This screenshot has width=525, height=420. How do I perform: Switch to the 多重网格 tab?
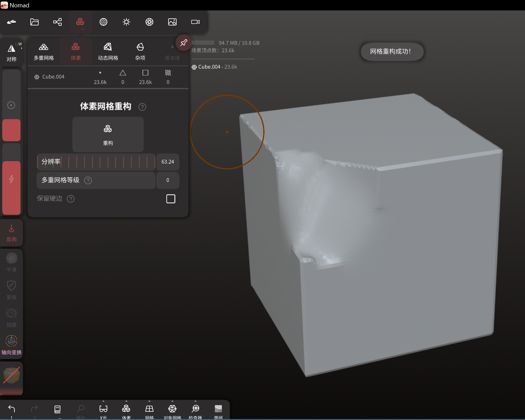click(44, 51)
